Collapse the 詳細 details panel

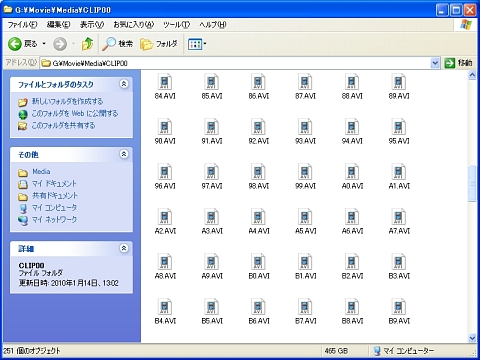click(124, 248)
